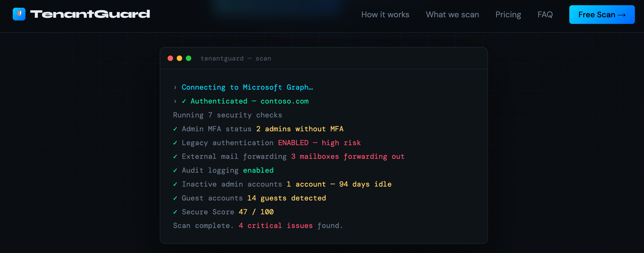Open the Pricing nav link

(508, 15)
